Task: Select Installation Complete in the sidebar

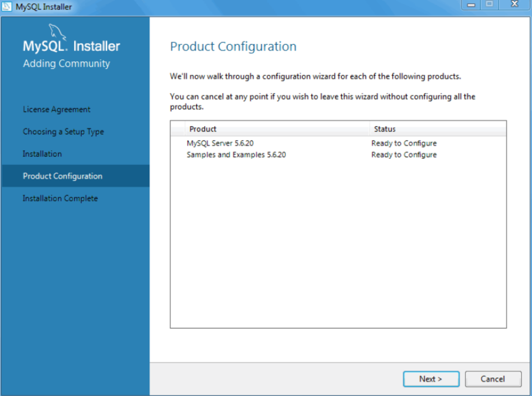Action: (x=60, y=198)
